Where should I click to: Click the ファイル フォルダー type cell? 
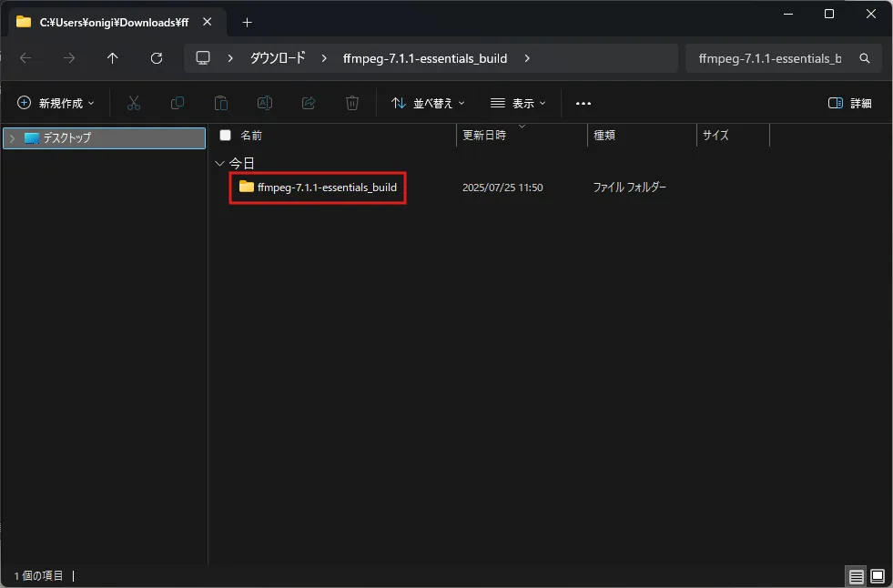(629, 188)
